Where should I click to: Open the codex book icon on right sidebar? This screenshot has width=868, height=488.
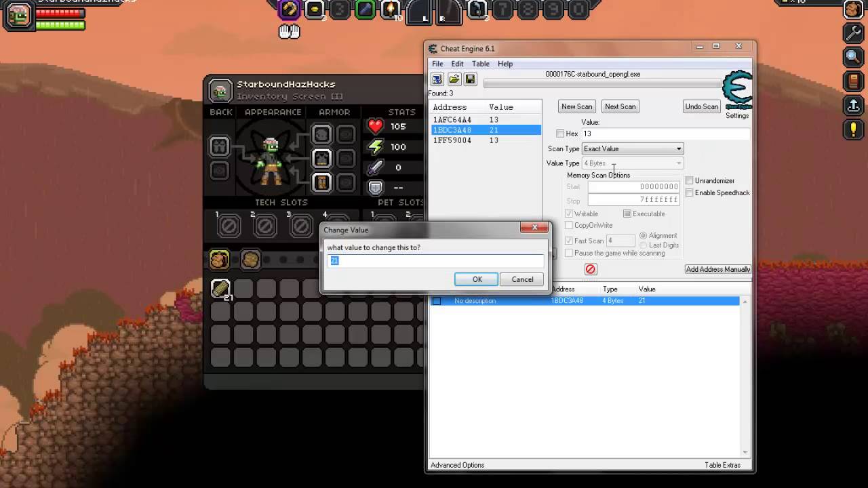(x=853, y=81)
